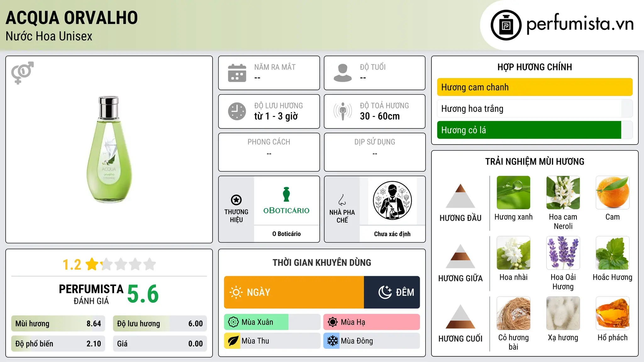Click the NĂM RA MẮT label

tap(275, 67)
